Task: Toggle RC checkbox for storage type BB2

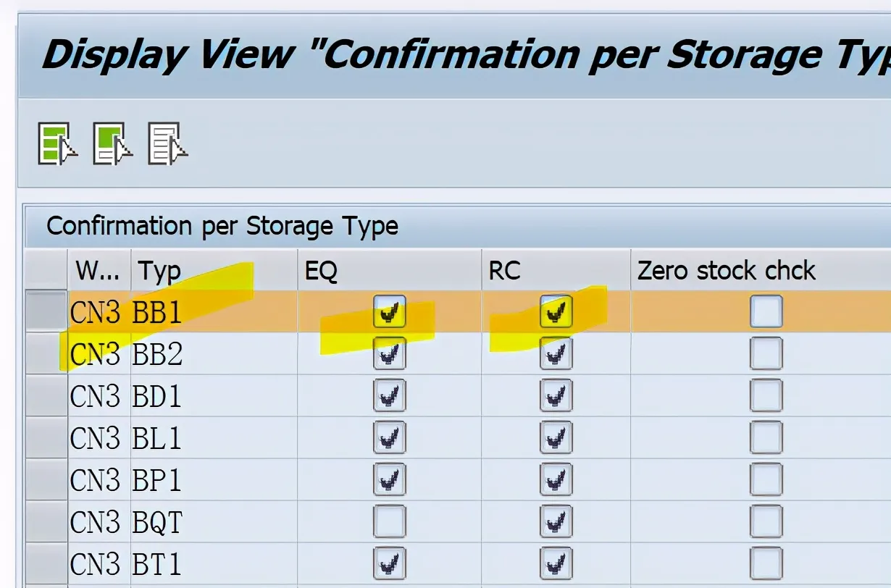Action: [x=556, y=354]
